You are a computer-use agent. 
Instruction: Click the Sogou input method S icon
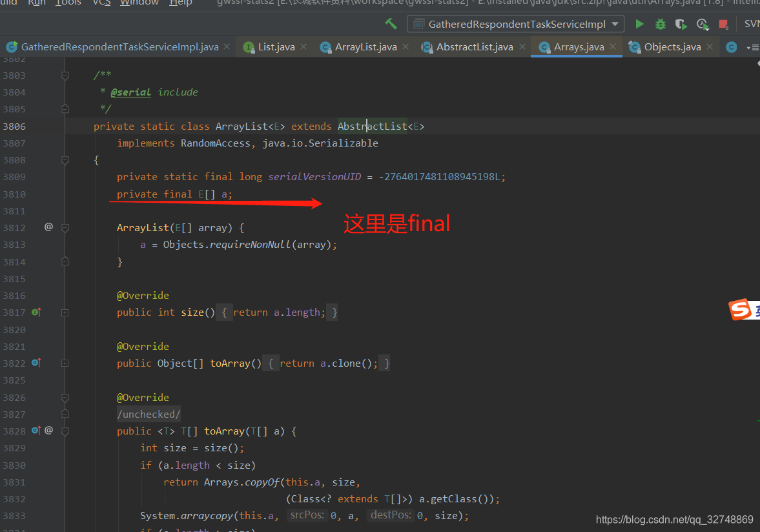pyautogui.click(x=740, y=310)
